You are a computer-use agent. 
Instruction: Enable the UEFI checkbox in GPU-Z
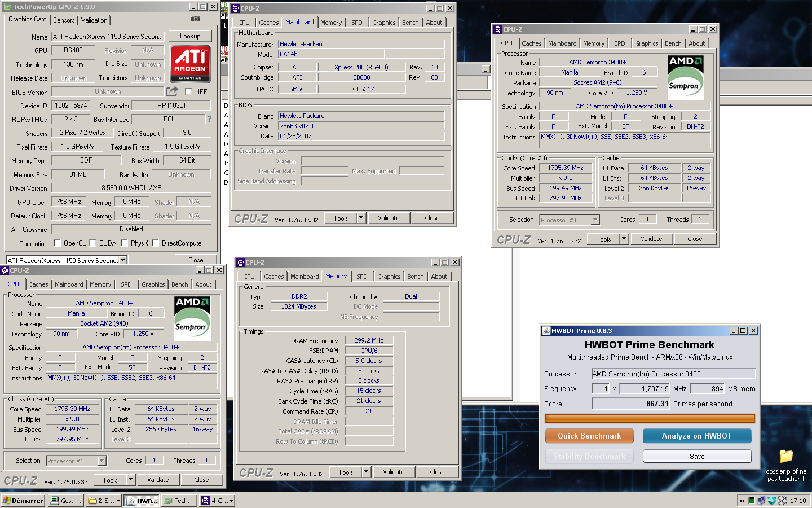pos(188,92)
